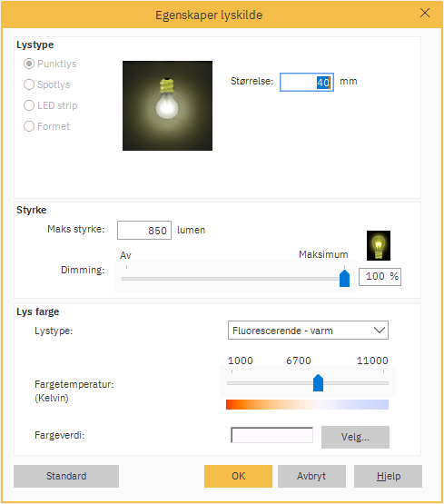Viewport: 444px width, 504px height.
Task: Click the 1000 Kelvin scale label
Action: click(241, 361)
